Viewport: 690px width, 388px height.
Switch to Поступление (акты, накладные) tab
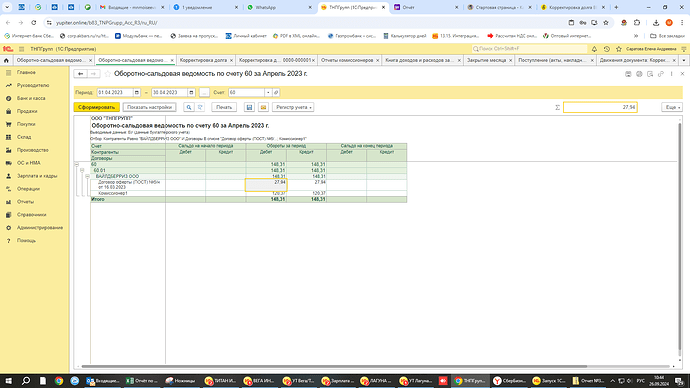(551, 60)
